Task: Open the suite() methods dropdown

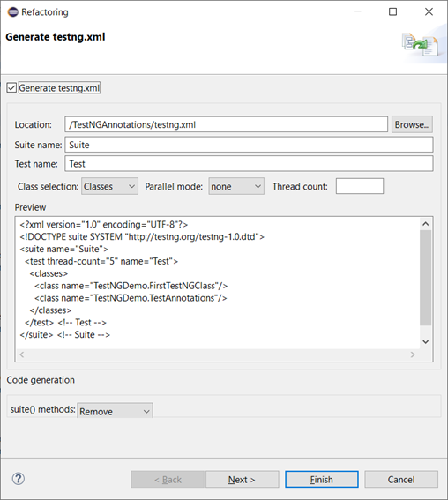Action: tap(115, 411)
